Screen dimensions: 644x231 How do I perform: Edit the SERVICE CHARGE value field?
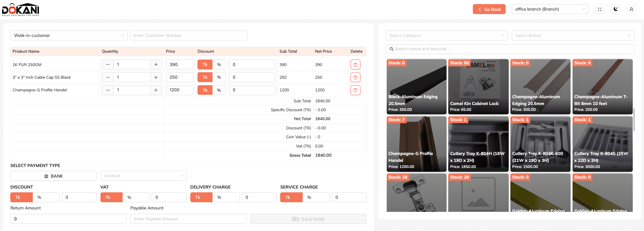[349, 197]
